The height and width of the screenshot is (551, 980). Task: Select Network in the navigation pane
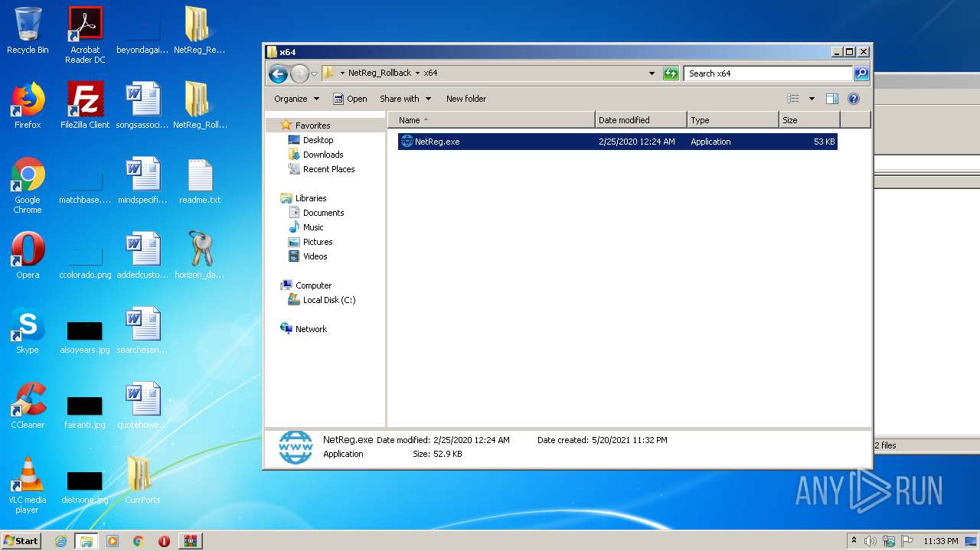point(310,329)
